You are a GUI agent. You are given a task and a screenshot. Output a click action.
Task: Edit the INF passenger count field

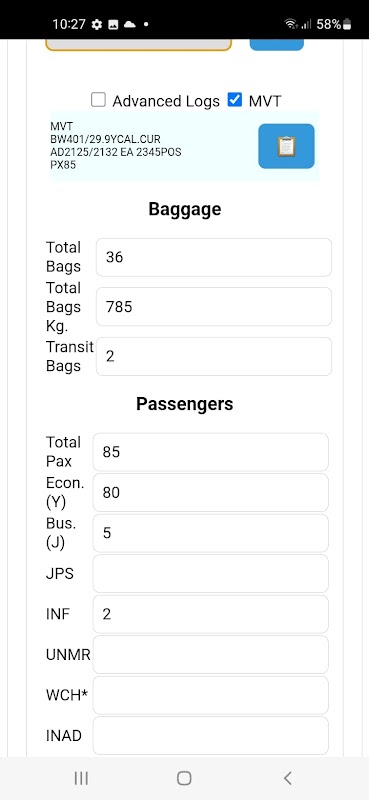click(x=210, y=614)
